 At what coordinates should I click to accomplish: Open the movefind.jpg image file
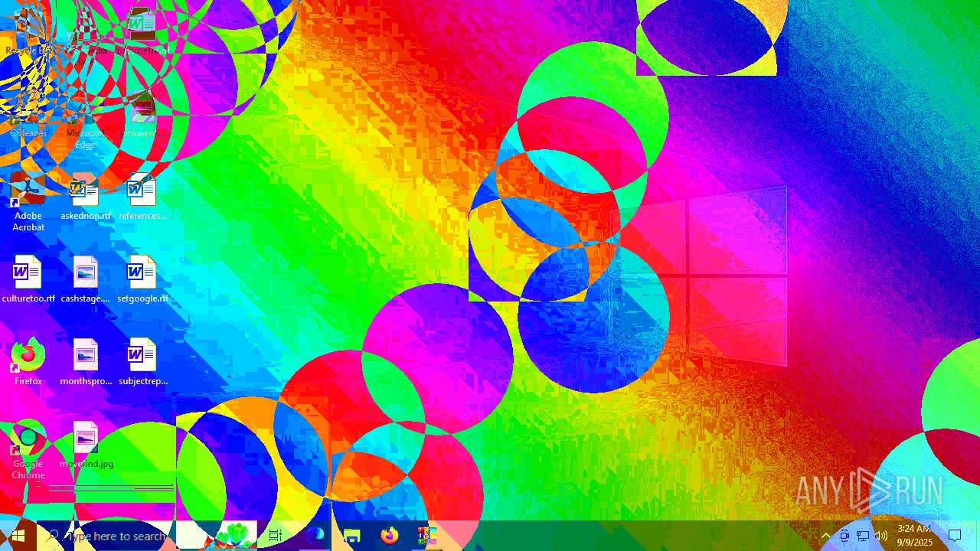coord(85,445)
